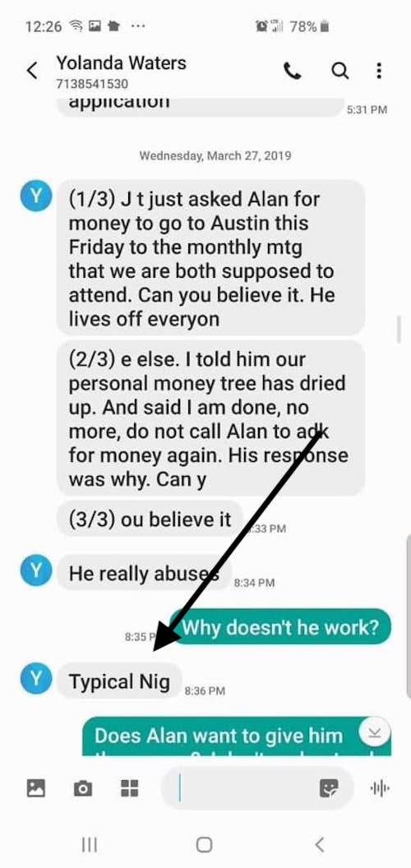Open conversation search with the magnifier icon

(x=340, y=71)
